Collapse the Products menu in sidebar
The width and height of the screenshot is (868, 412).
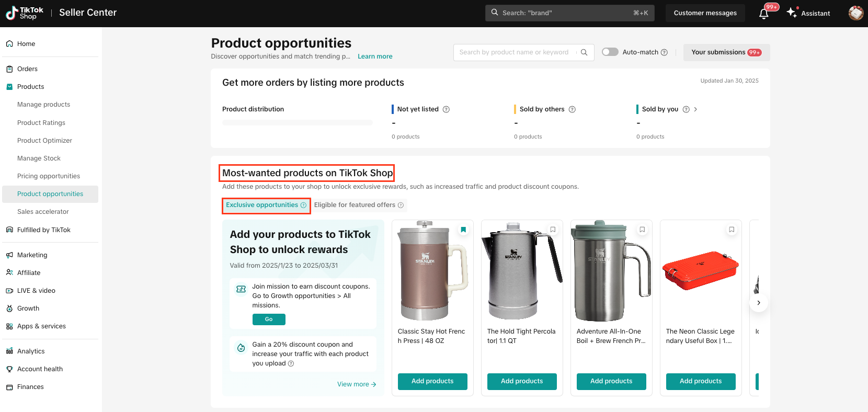(x=30, y=87)
